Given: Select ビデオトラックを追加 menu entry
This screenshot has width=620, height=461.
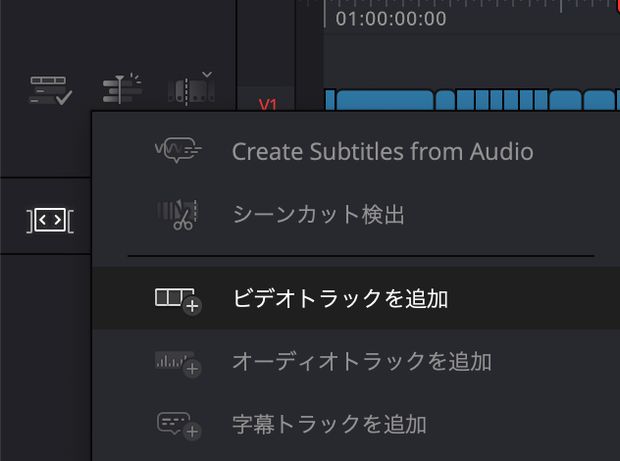Looking at the screenshot, I should click(x=356, y=298).
